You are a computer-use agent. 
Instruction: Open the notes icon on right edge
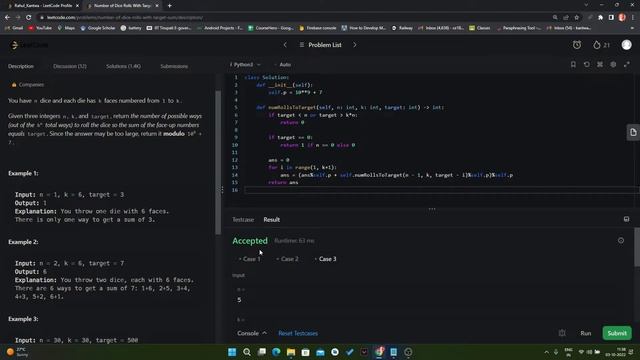tap(633, 132)
